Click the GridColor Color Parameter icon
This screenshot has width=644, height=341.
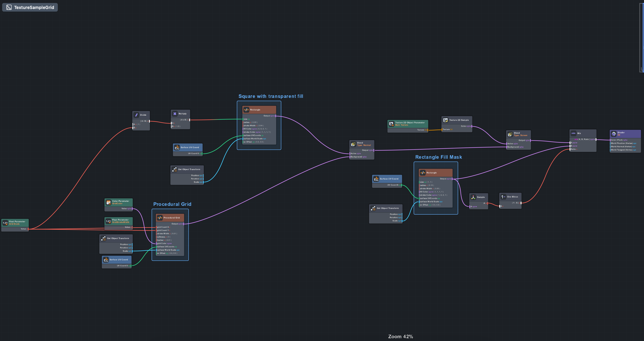[108, 202]
